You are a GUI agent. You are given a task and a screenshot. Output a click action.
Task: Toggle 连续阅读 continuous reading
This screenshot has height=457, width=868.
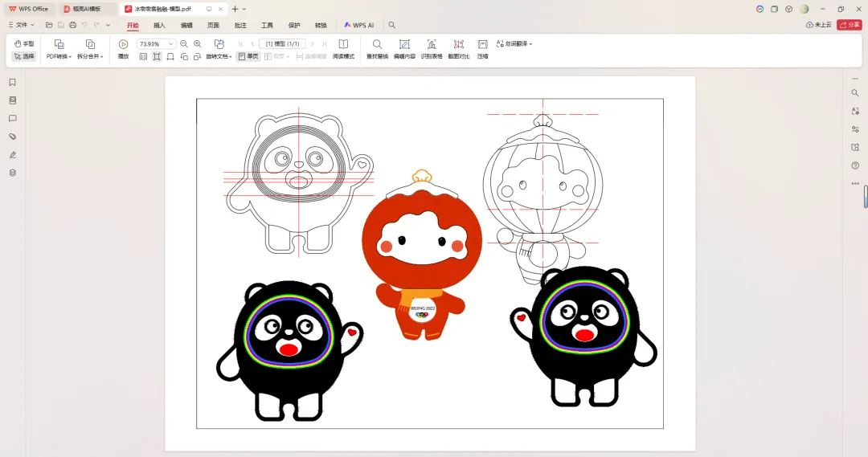pyautogui.click(x=311, y=56)
